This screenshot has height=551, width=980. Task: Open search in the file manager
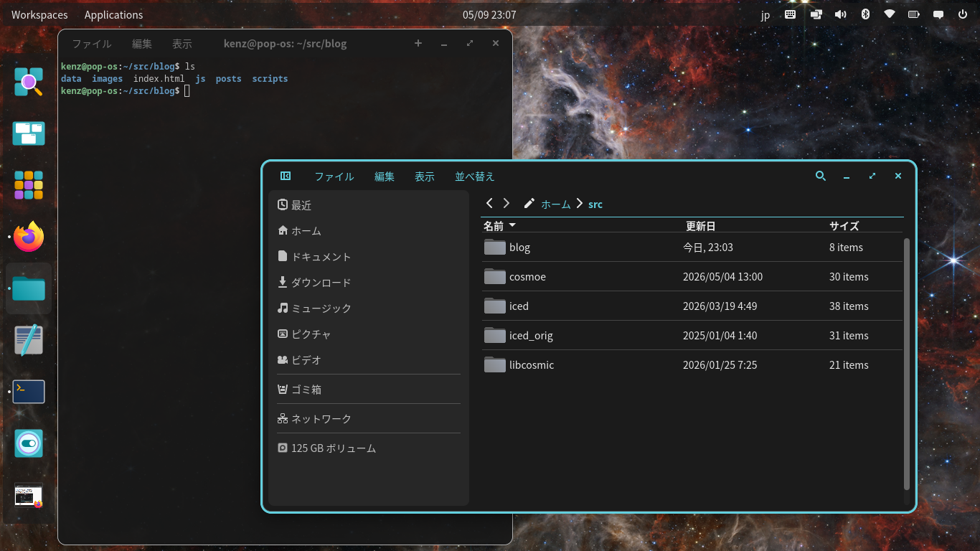[x=821, y=176]
